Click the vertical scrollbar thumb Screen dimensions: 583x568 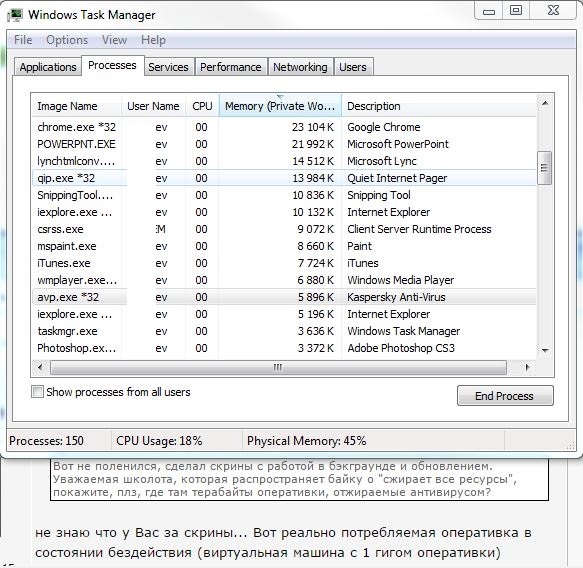click(x=544, y=168)
